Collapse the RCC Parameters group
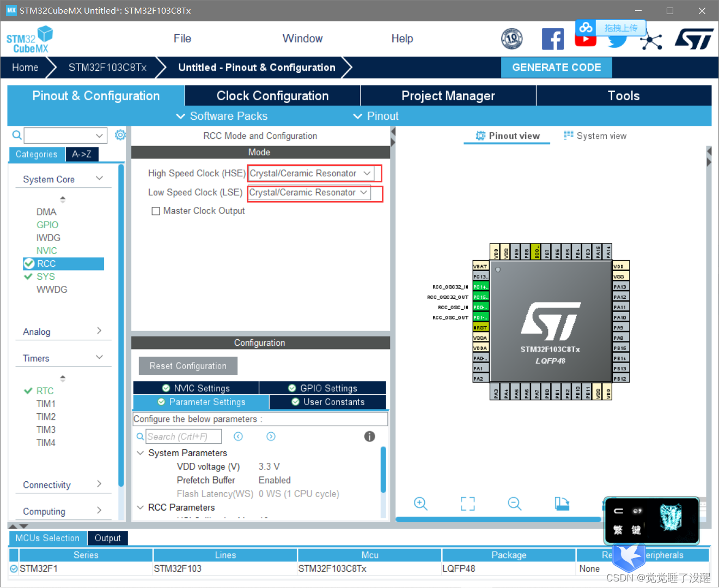Screen dimensions: 719x588 click(140, 507)
